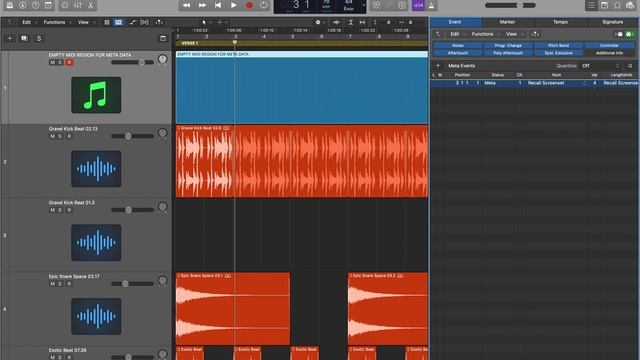Open the Event List Edit menu
640x360 pixels.
coord(455,34)
